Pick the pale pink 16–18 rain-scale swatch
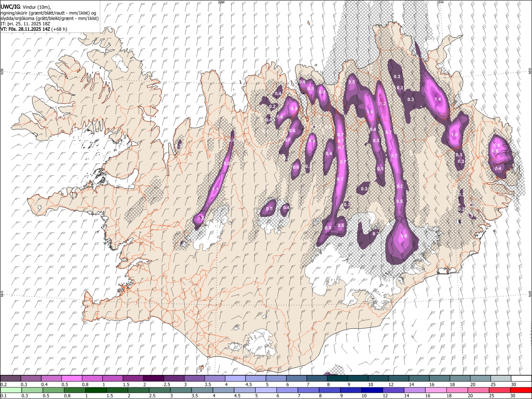532x399 pixels. [x=435, y=390]
